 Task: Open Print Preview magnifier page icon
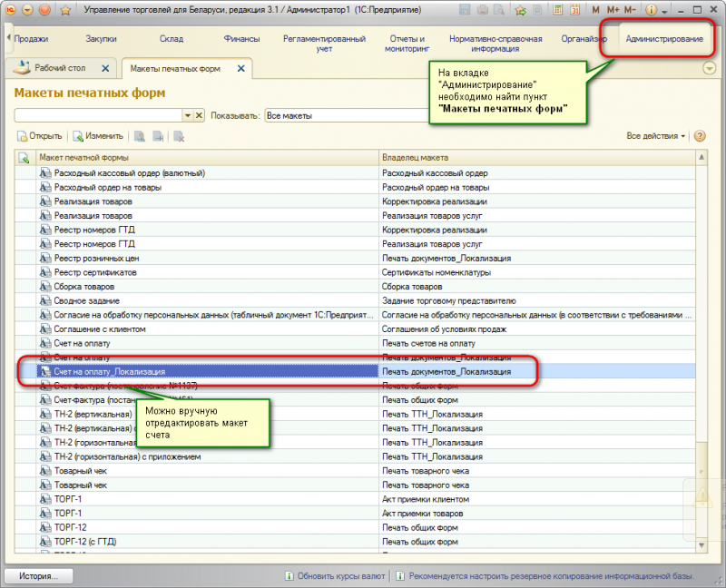click(498, 9)
